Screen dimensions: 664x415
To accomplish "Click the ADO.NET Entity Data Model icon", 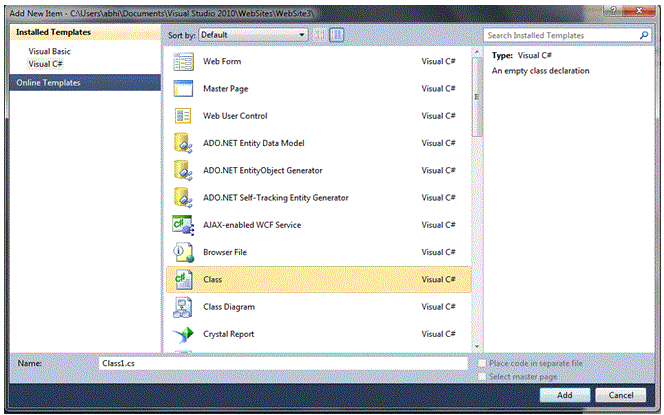I will (183, 143).
